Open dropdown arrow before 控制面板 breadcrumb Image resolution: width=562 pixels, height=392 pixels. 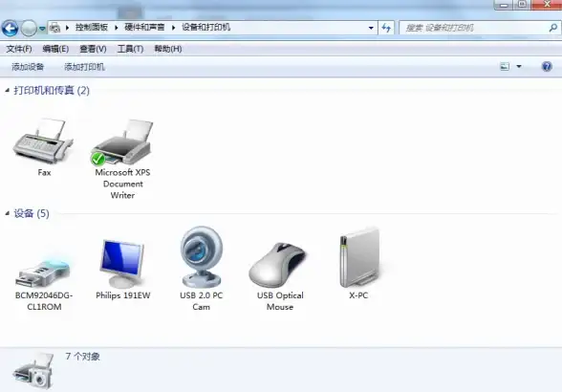point(67,28)
